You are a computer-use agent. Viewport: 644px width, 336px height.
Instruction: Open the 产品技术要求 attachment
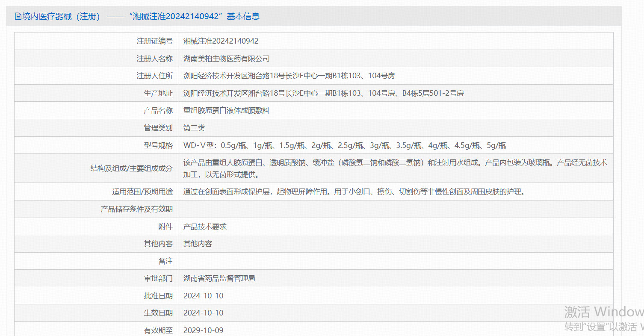pyautogui.click(x=205, y=227)
